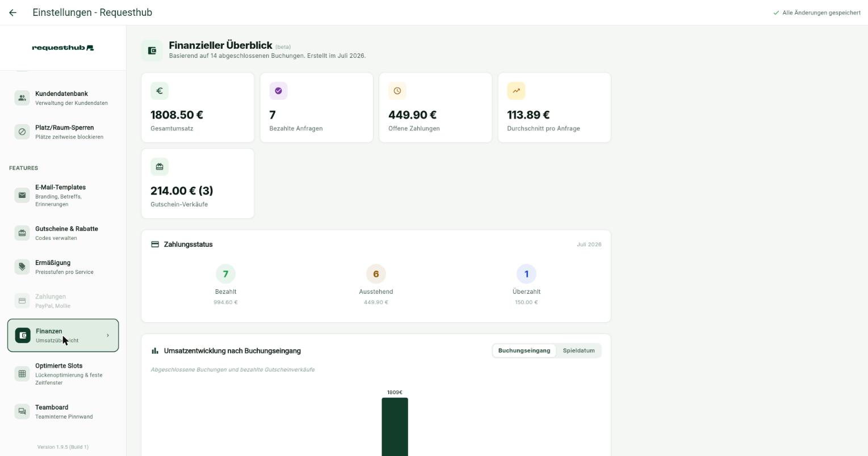The width and height of the screenshot is (868, 456).
Task: Click the Offene Zahlungen 449.90 € value
Action: click(412, 115)
